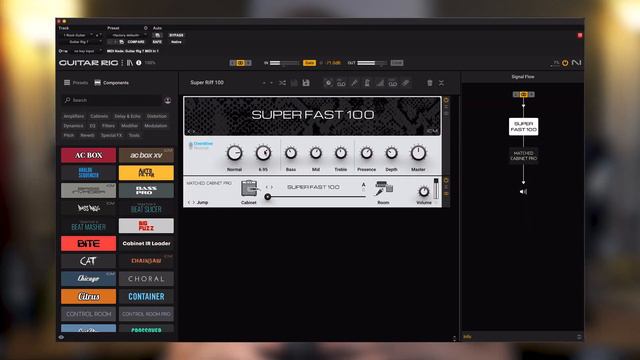This screenshot has width=640, height=360.
Task: Select the Big Fuzz component
Action: coord(146,226)
